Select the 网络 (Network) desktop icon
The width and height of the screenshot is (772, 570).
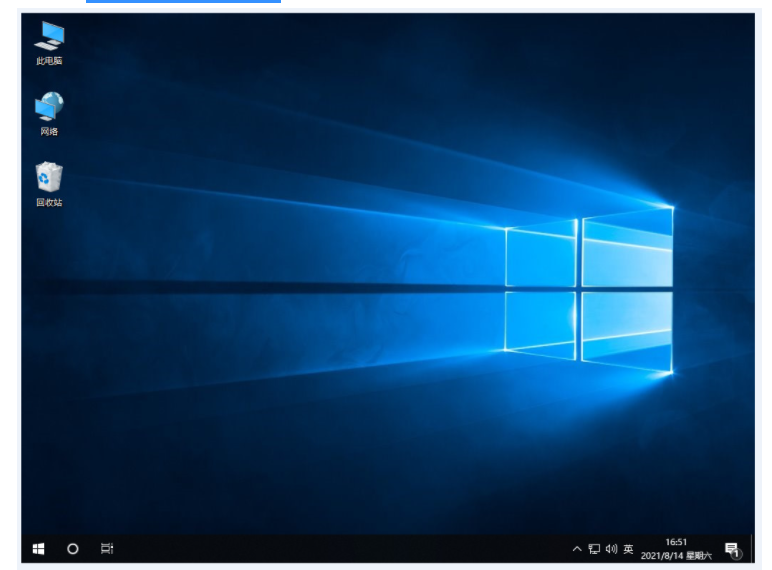tap(49, 106)
